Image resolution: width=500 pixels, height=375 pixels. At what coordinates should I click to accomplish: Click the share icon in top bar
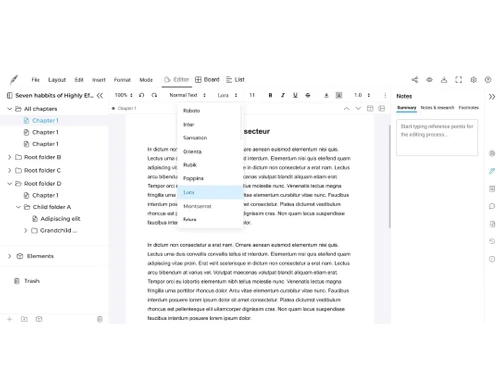point(414,80)
